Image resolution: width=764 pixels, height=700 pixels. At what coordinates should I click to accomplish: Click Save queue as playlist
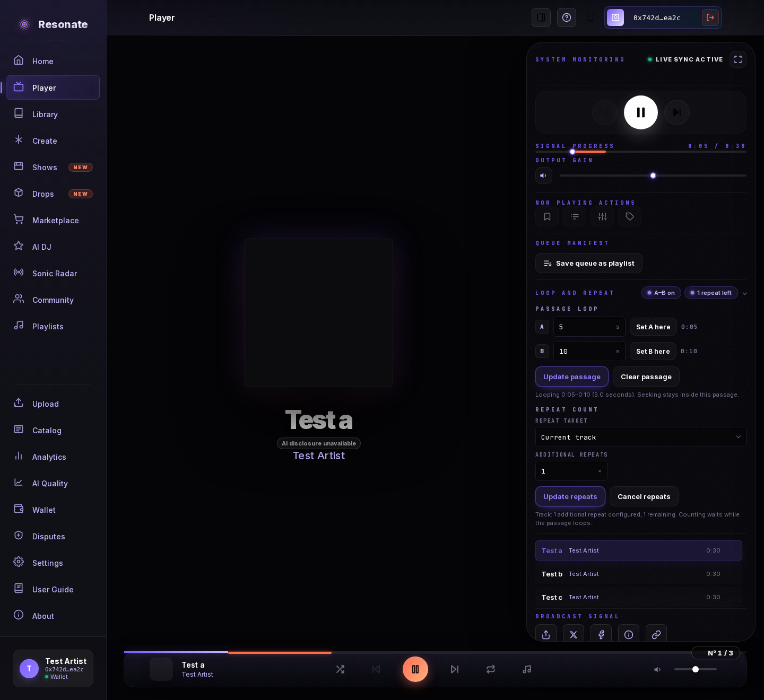pyautogui.click(x=589, y=263)
